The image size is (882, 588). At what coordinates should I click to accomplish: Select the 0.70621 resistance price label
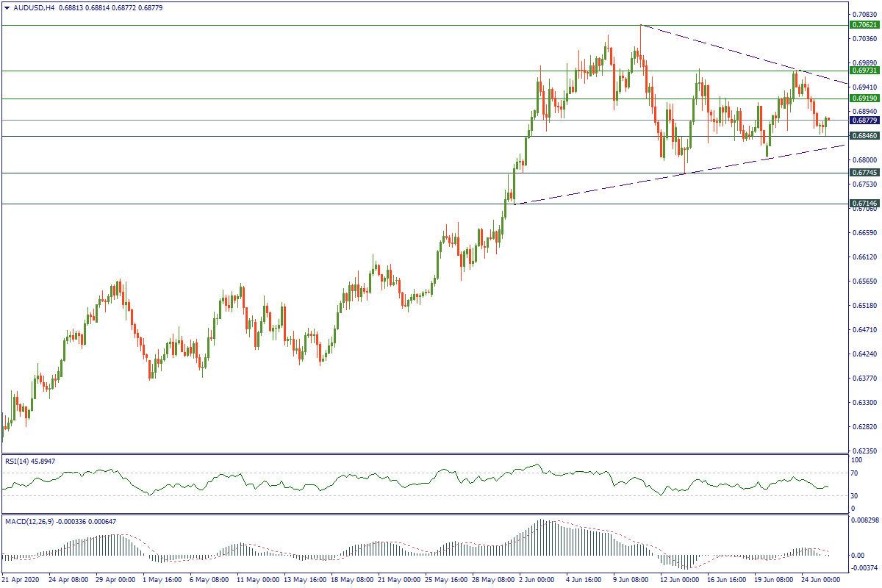tap(864, 24)
